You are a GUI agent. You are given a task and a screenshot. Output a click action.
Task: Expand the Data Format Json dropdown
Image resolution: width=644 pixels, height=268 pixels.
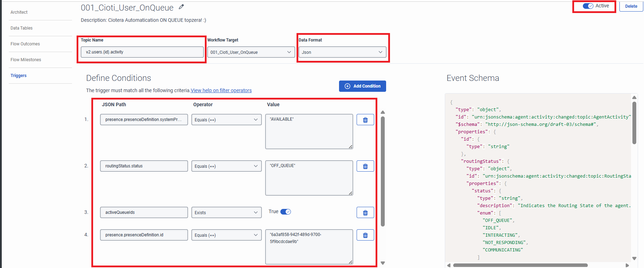click(x=342, y=52)
